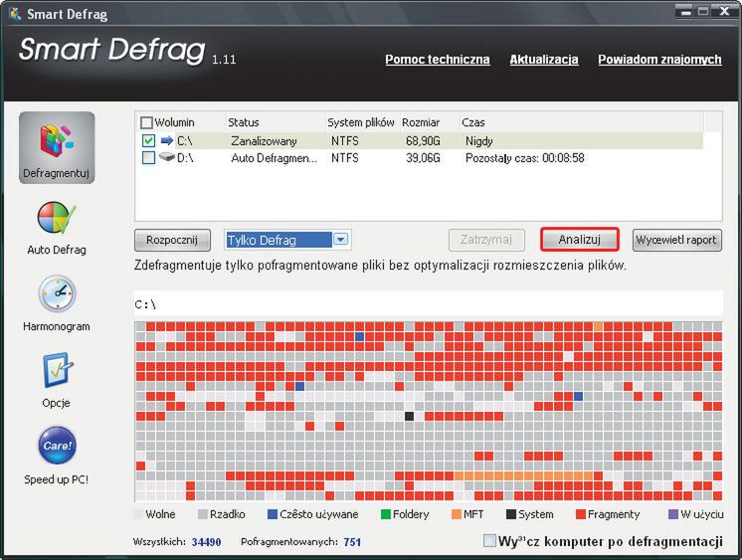Image resolution: width=742 pixels, height=560 pixels.
Task: Click the Nigdy time cell
Action: tap(478, 141)
